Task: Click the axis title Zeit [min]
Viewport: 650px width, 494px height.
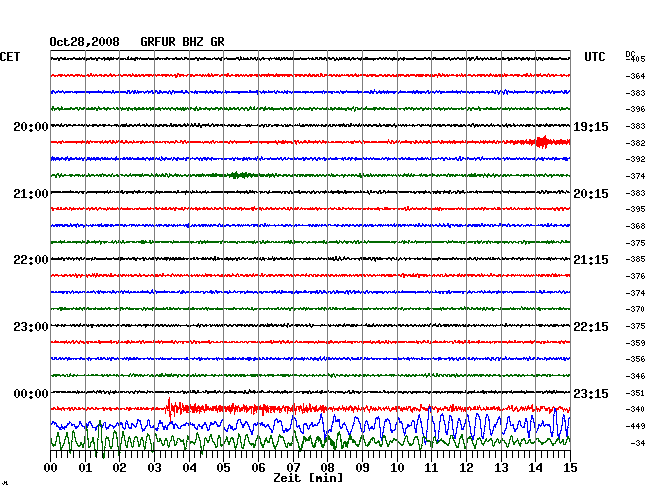Action: 308,478
